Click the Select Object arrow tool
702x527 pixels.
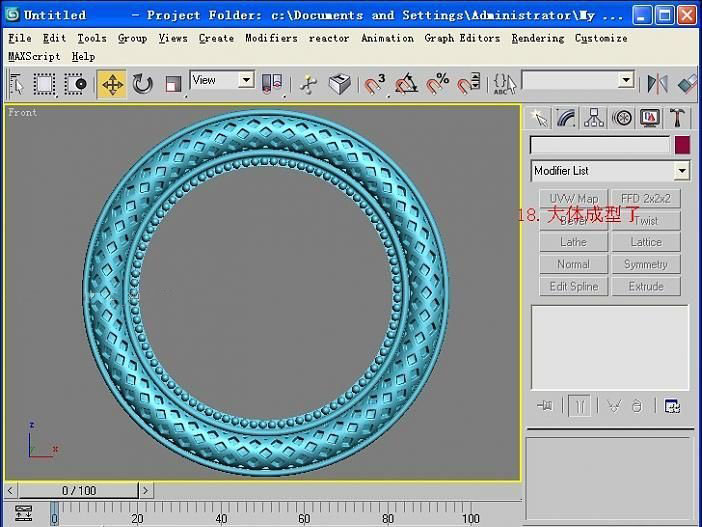tap(17, 84)
